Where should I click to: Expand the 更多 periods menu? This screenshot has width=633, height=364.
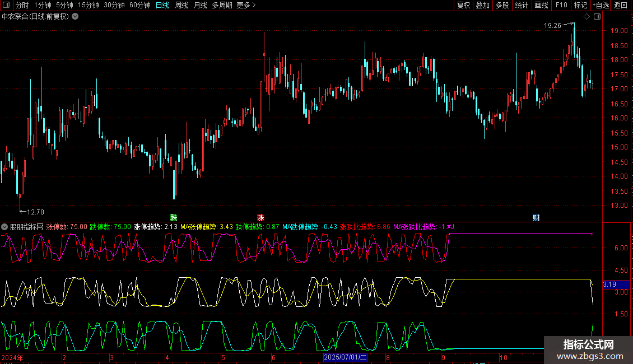[x=246, y=5]
